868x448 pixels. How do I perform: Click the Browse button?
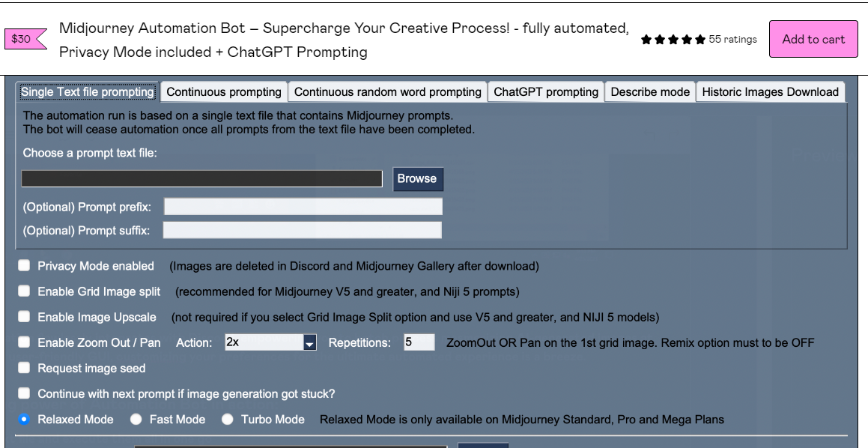tap(417, 179)
